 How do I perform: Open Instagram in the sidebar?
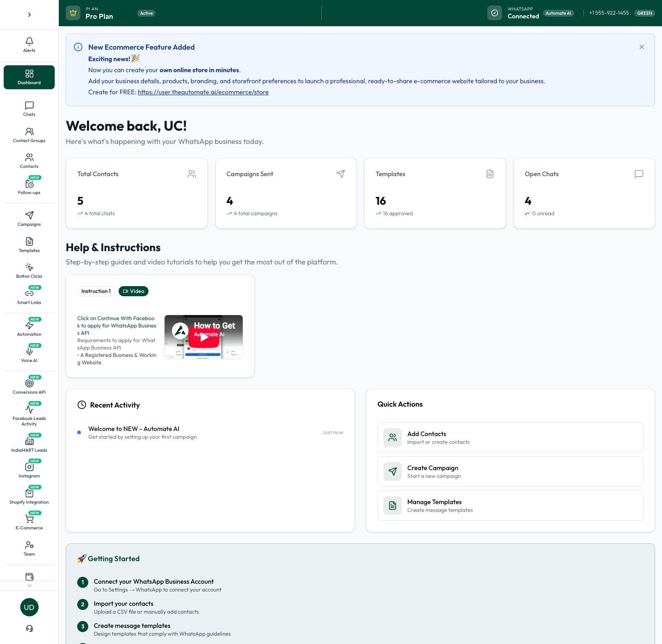(x=29, y=471)
